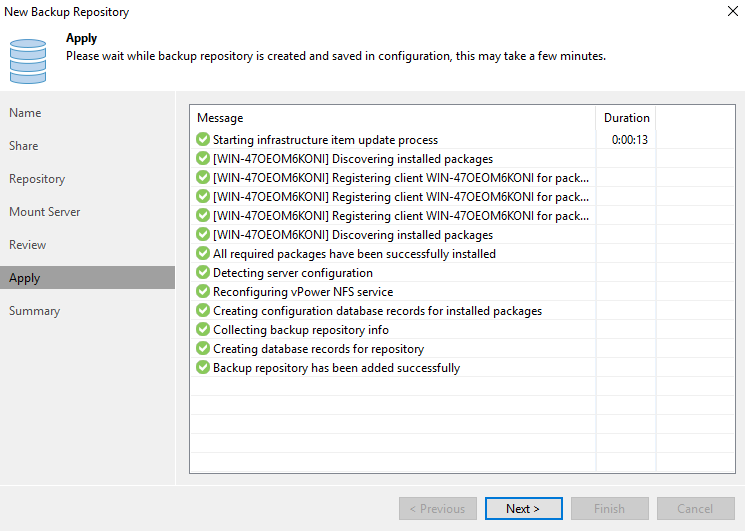Click the Next > button
This screenshot has width=745, height=531.
[x=524, y=509]
